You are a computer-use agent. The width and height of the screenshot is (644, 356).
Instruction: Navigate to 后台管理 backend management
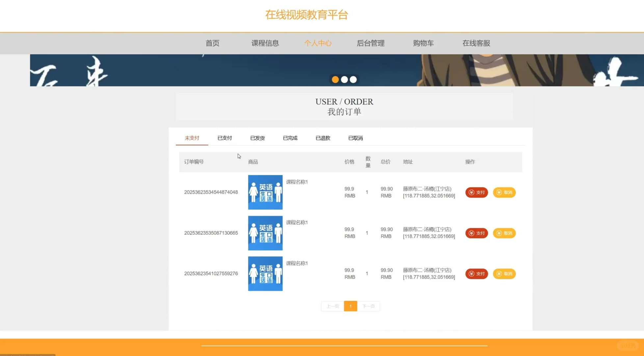click(x=370, y=43)
